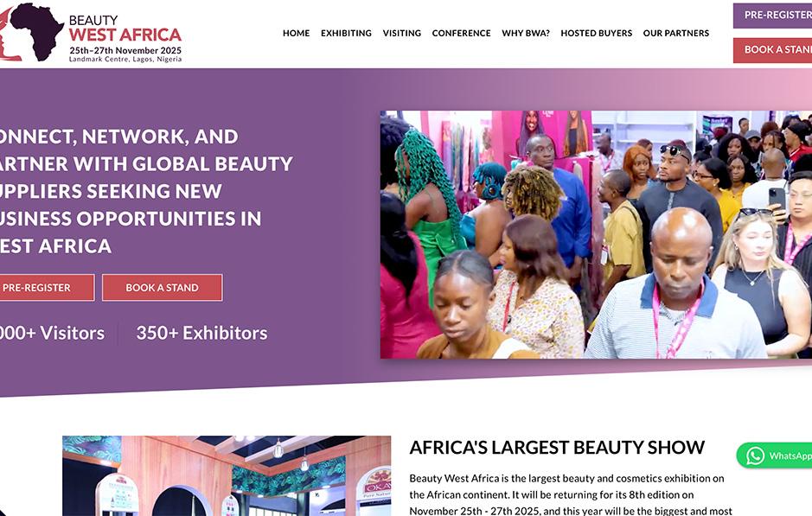Screen dimensions: 812x516
Task: Open the EXHIBITING menu
Action: [x=346, y=33]
